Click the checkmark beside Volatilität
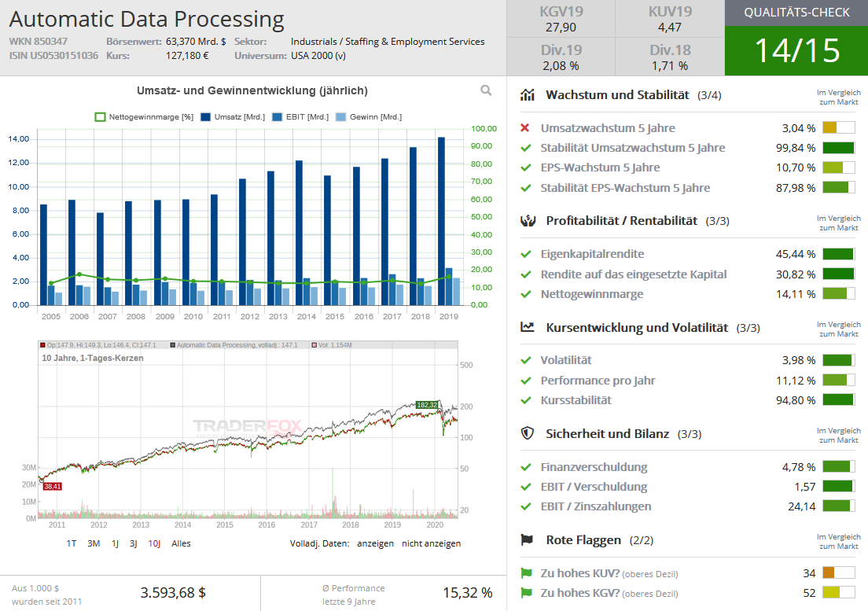 tap(526, 360)
